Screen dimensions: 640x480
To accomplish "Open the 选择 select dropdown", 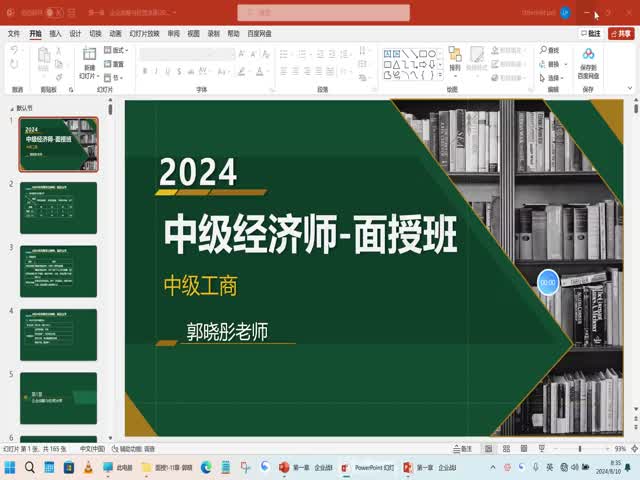I will pos(551,78).
